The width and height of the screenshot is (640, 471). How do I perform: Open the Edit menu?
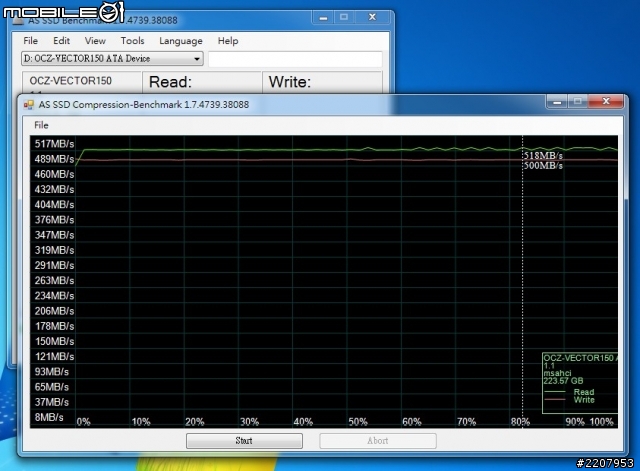[61, 41]
